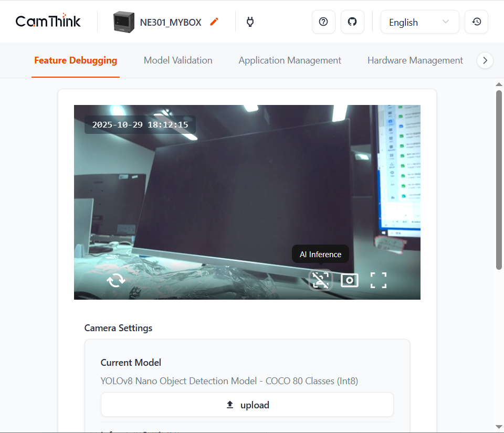Go to the Hardware Management tab

pyautogui.click(x=415, y=60)
